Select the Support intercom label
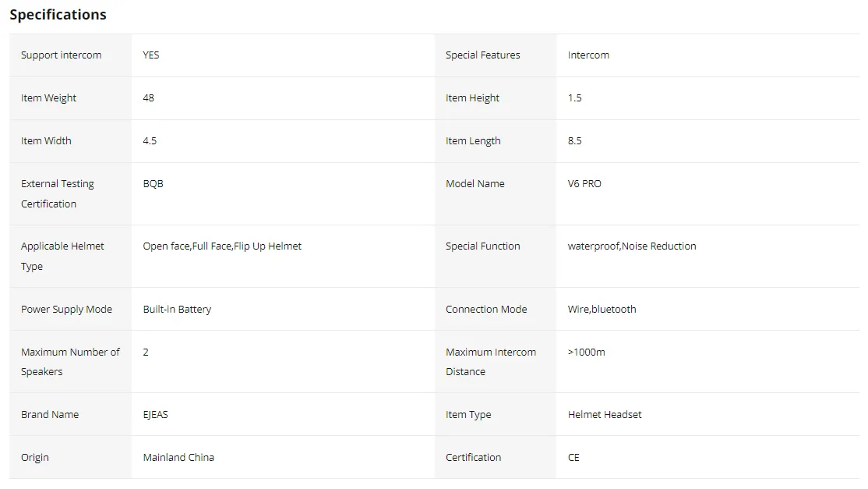Viewport: 868px width, 489px height. [x=62, y=55]
